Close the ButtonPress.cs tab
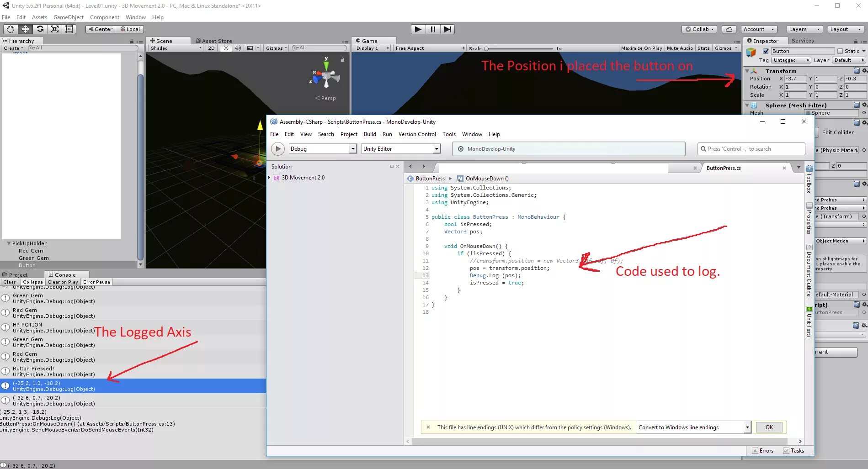Image resolution: width=868 pixels, height=469 pixels. coord(784,168)
